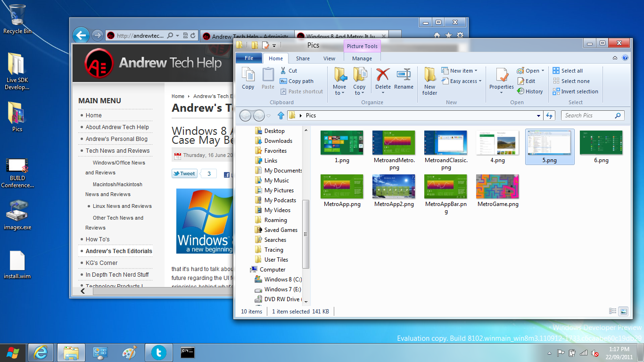This screenshot has width=644, height=362.
Task: Select Saved Games in the navigation pane
Action: [x=281, y=230]
